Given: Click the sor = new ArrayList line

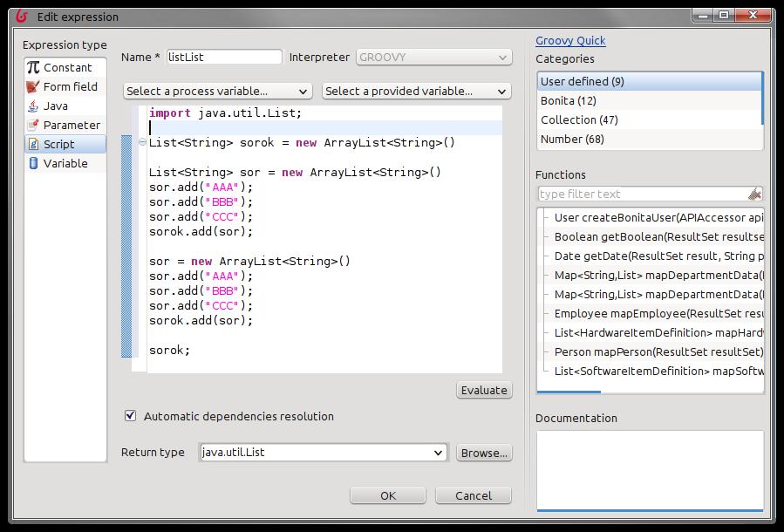Looking at the screenshot, I should (x=249, y=261).
